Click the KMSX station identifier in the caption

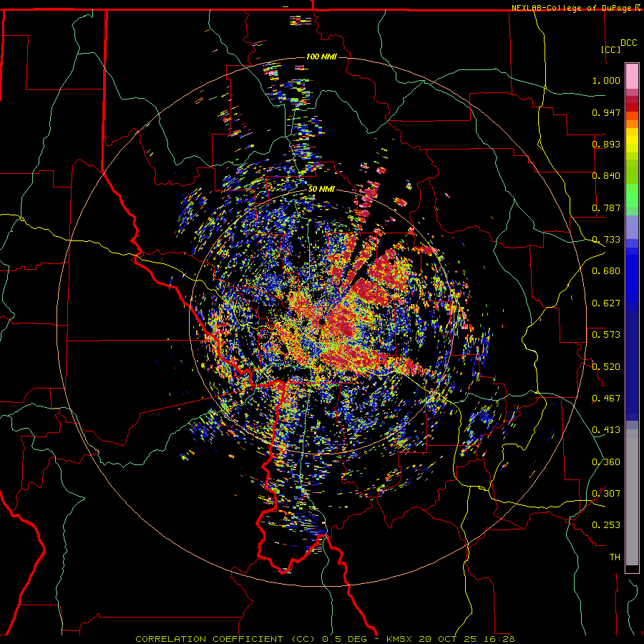[x=399, y=639]
